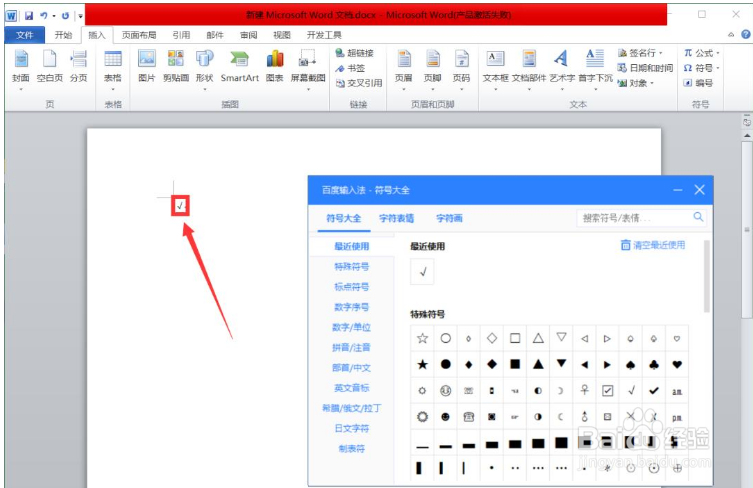Select the 字符表情 tab in symbol dialog
The height and width of the screenshot is (488, 753).
point(396,218)
